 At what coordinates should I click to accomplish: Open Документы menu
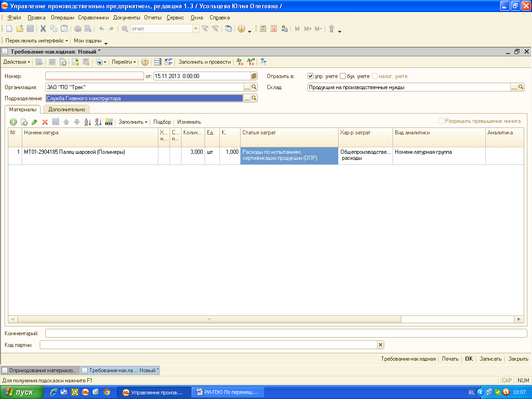(x=127, y=18)
